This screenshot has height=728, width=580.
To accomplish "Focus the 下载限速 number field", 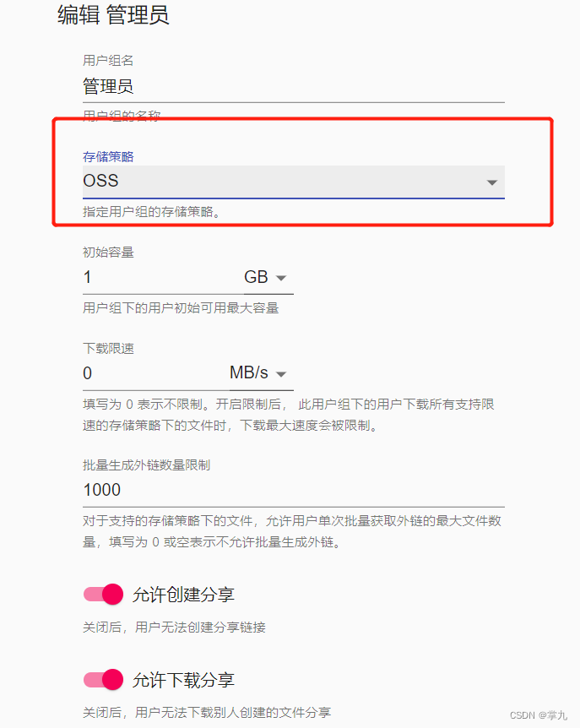I will [x=152, y=373].
